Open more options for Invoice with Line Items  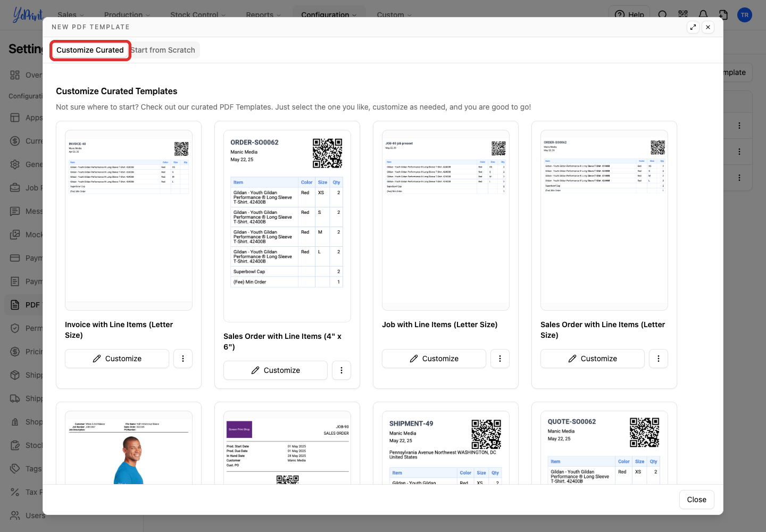click(183, 359)
